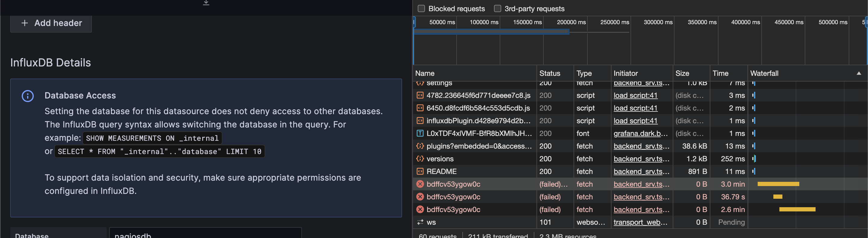The width and height of the screenshot is (868, 238).
Task: Click the red error icon on the 3.0 min request
Action: [420, 184]
